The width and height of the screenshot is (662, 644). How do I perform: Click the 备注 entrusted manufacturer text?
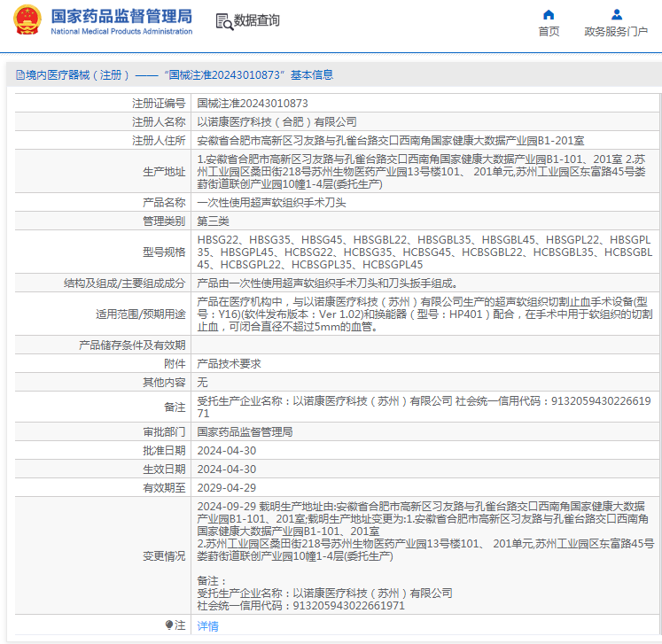pos(424,407)
